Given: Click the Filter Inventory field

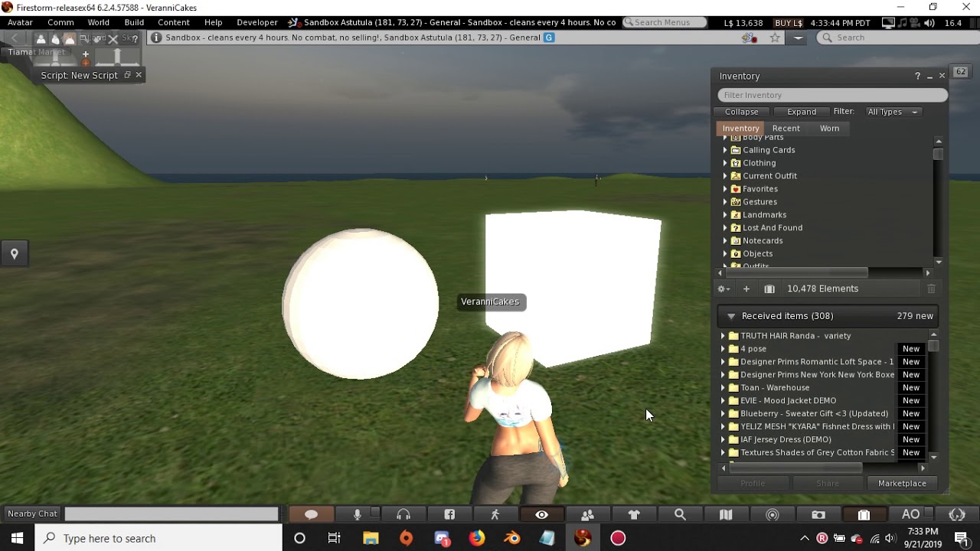Looking at the screenshot, I should [x=833, y=95].
